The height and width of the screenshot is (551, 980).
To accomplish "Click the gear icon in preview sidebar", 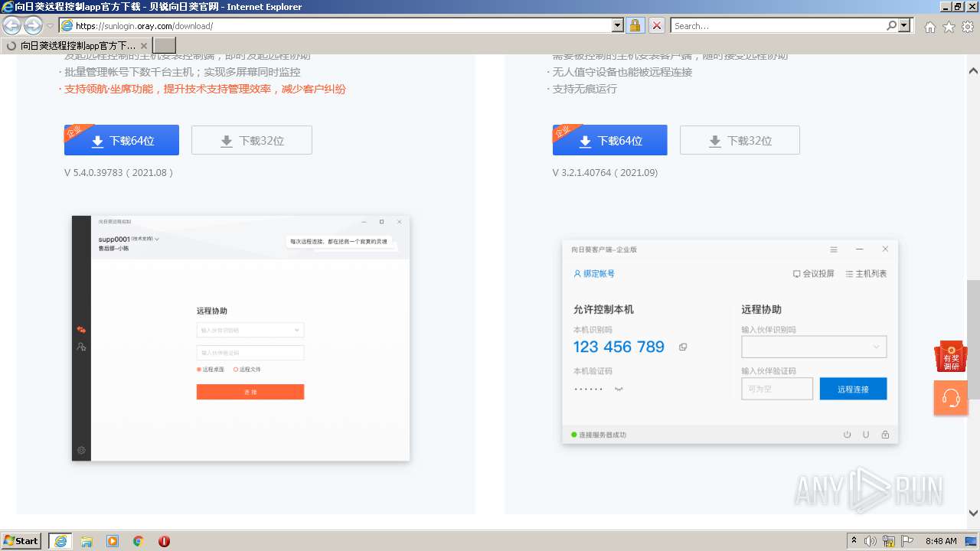I will point(81,450).
